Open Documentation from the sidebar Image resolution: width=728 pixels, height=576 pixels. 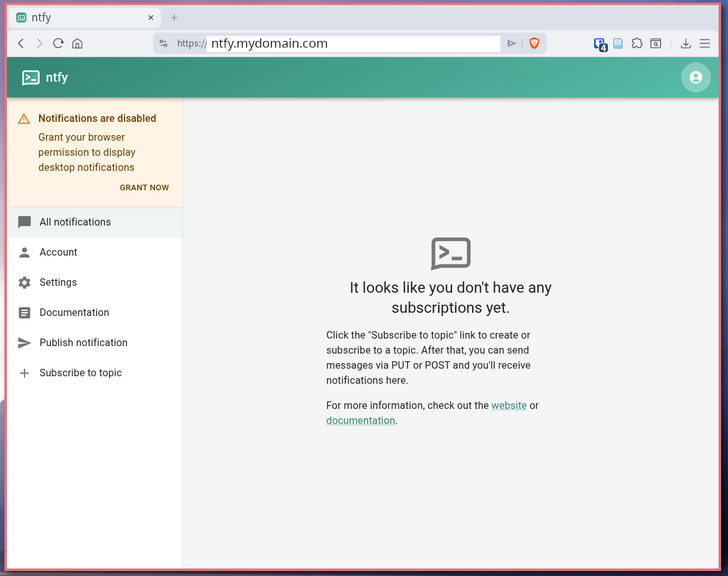(x=74, y=312)
